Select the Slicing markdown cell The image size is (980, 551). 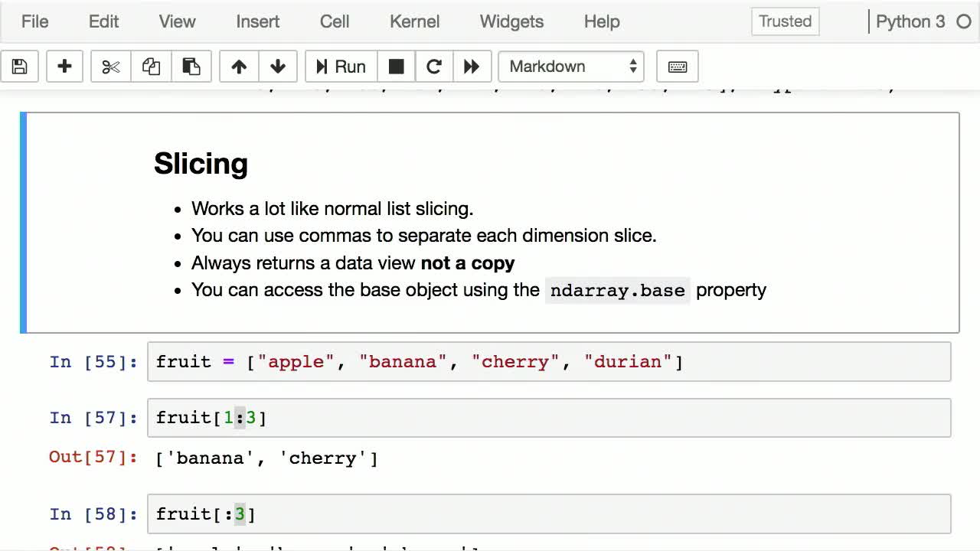[x=490, y=222]
